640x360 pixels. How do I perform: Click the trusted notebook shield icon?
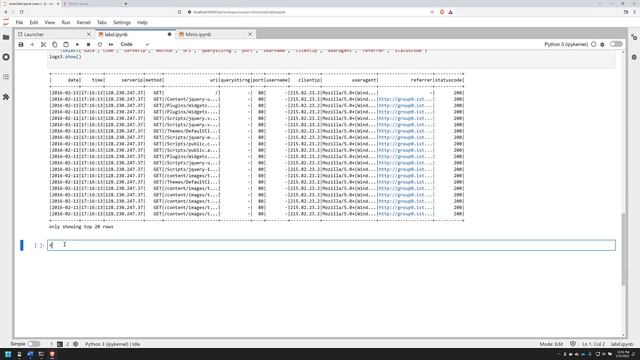573,344
